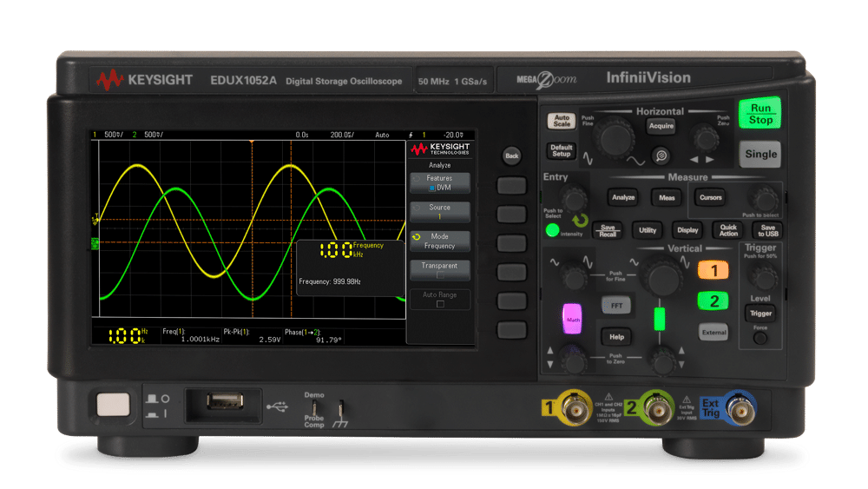Check the Transparent checkbox on screen

pyautogui.click(x=440, y=275)
